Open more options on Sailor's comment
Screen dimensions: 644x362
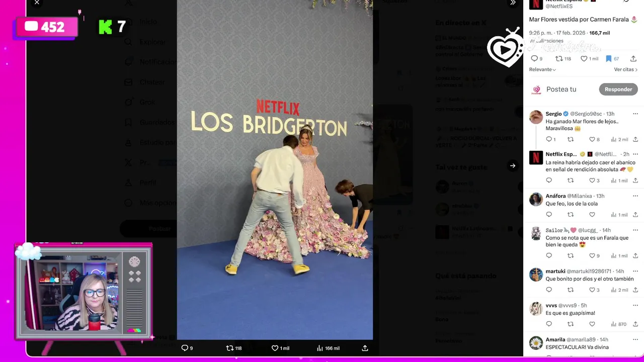[x=635, y=230]
